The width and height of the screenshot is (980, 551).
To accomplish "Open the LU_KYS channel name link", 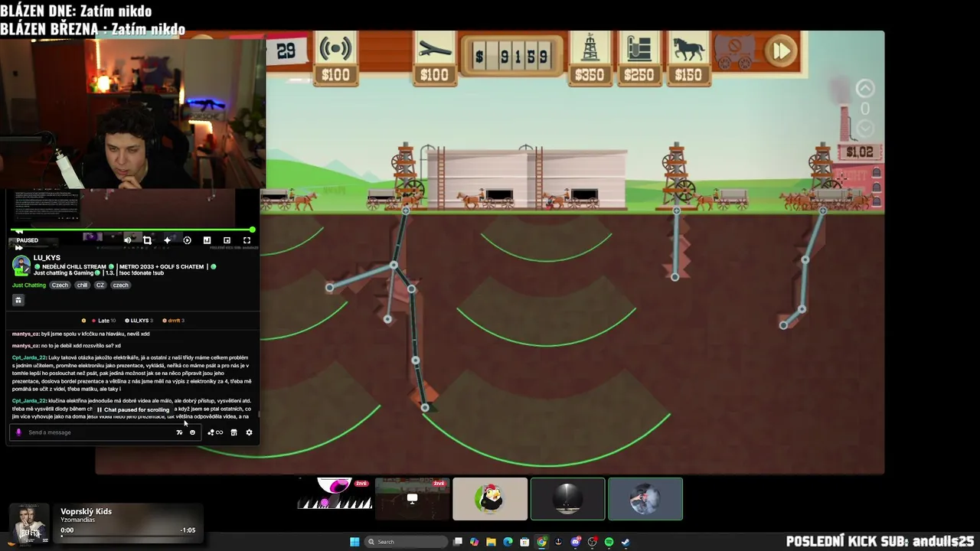I will pyautogui.click(x=47, y=258).
